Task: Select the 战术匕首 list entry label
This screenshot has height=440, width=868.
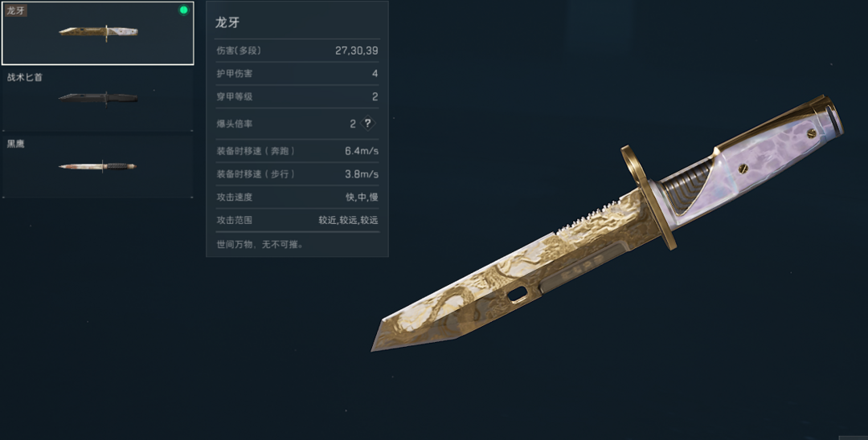Action: 24,77
